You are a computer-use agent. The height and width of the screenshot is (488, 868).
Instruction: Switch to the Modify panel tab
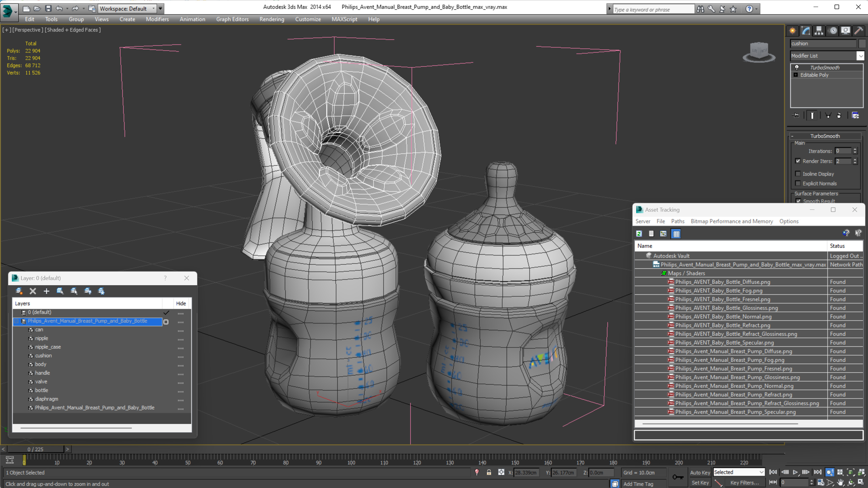pos(806,31)
